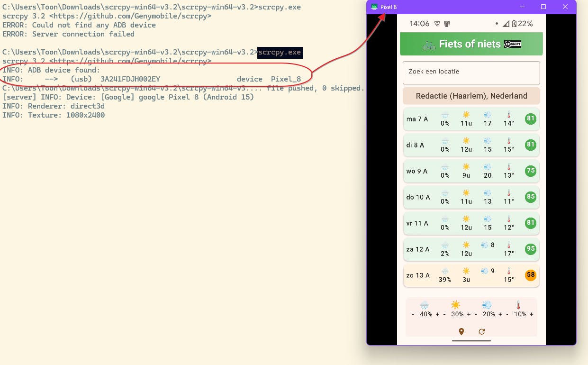Click the sun weight icon above 30%

[456, 305]
